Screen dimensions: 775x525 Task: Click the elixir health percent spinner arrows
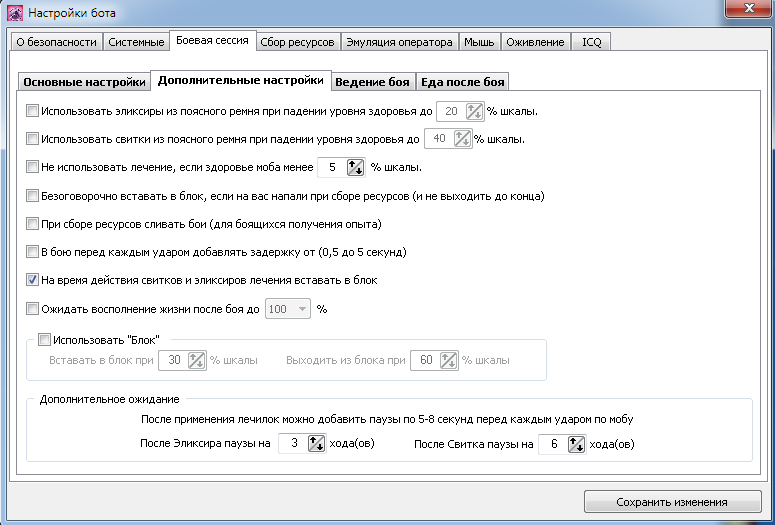(x=474, y=111)
